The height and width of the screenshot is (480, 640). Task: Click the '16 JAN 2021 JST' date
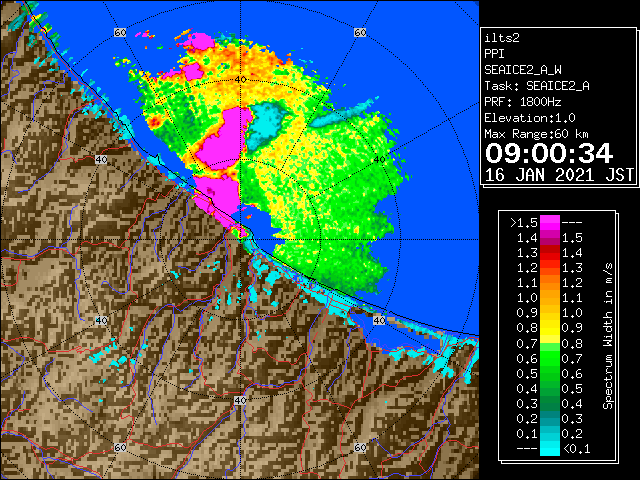tap(559, 175)
